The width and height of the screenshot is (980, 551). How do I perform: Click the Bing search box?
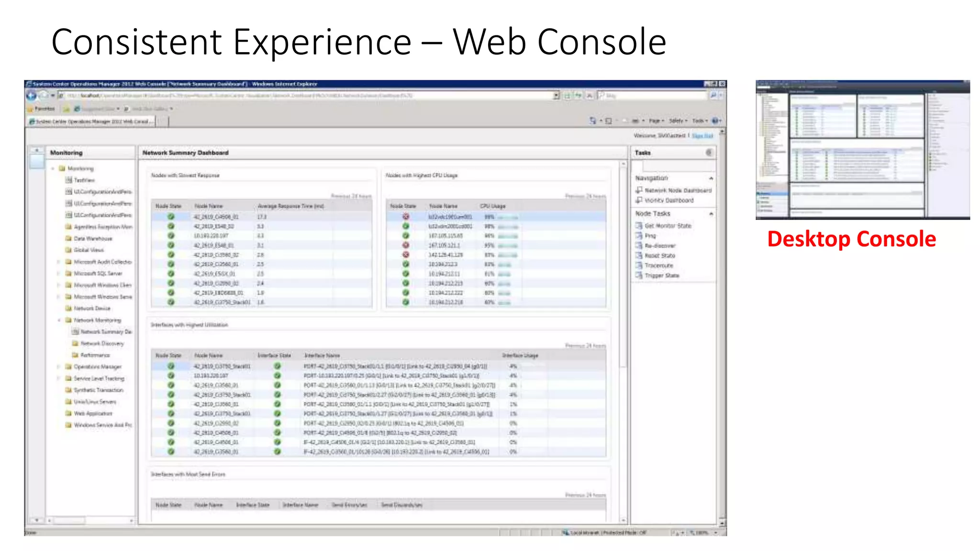click(653, 95)
